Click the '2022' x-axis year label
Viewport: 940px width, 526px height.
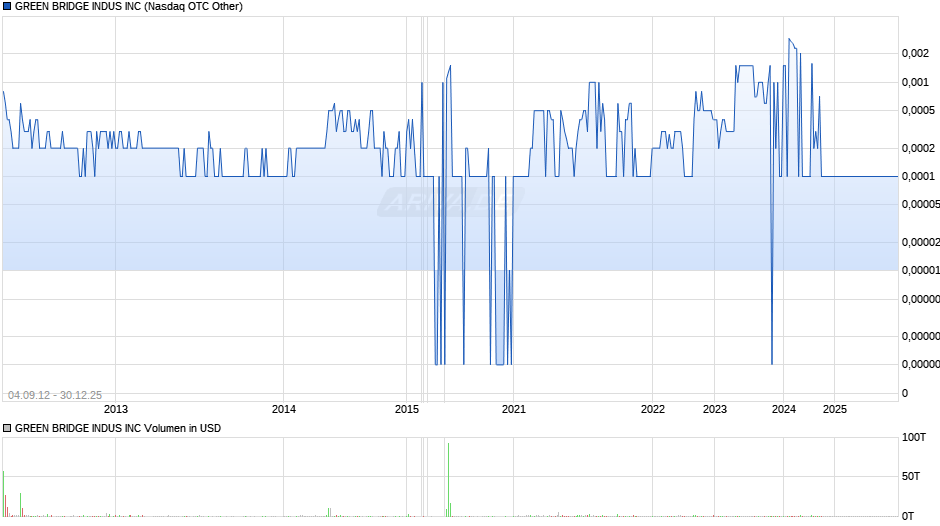(653, 409)
